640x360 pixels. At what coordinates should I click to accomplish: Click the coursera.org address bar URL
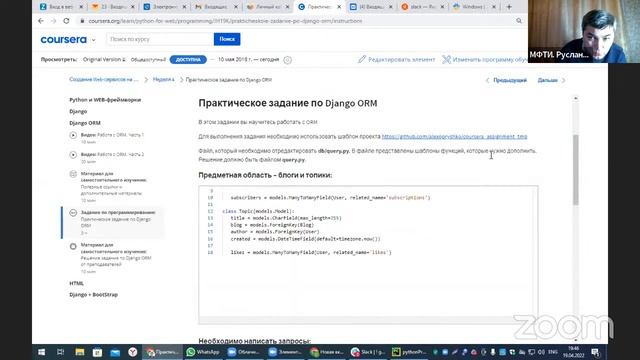pos(225,21)
